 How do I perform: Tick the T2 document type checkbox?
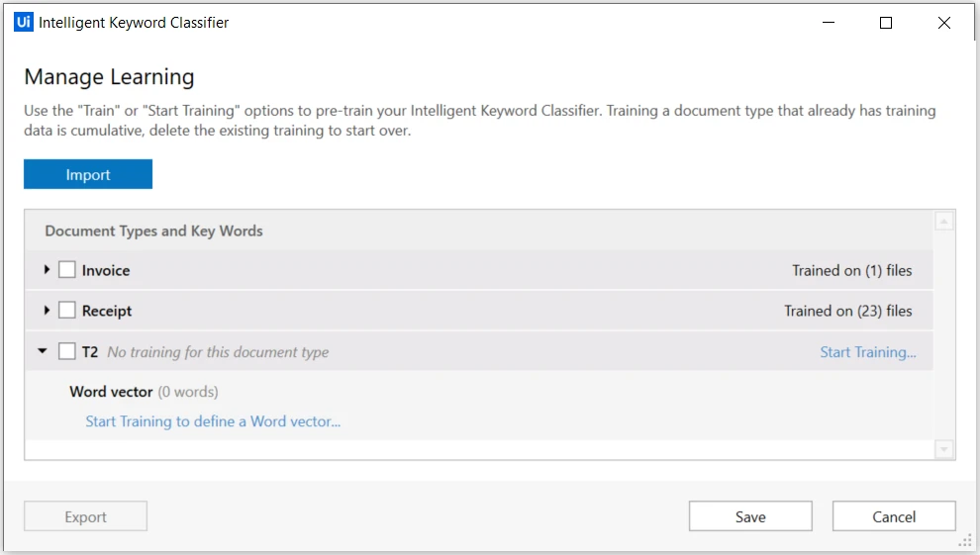67,351
